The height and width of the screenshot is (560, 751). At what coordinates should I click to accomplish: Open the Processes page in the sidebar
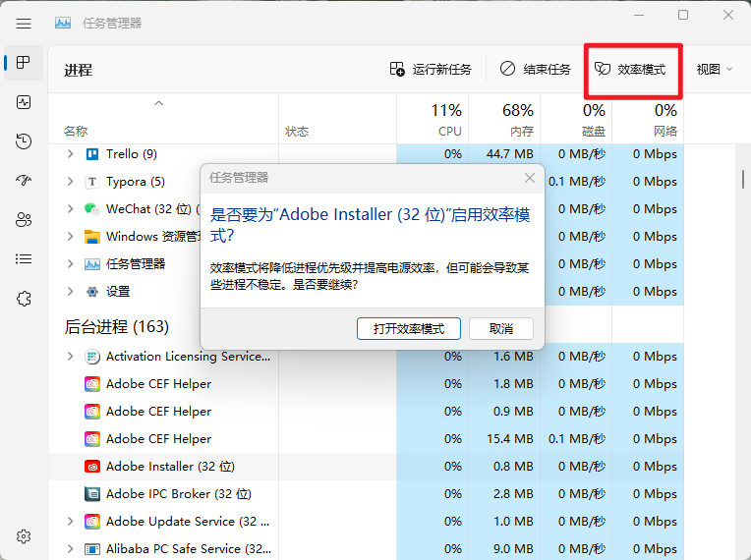[x=24, y=62]
